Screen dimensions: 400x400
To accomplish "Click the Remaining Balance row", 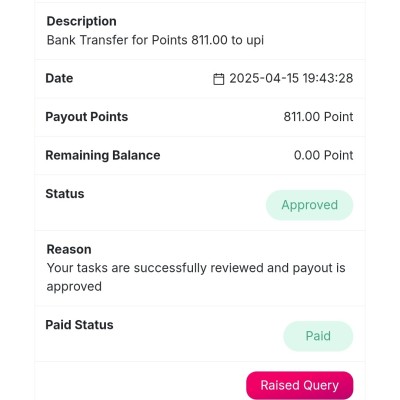I will 200,155.
